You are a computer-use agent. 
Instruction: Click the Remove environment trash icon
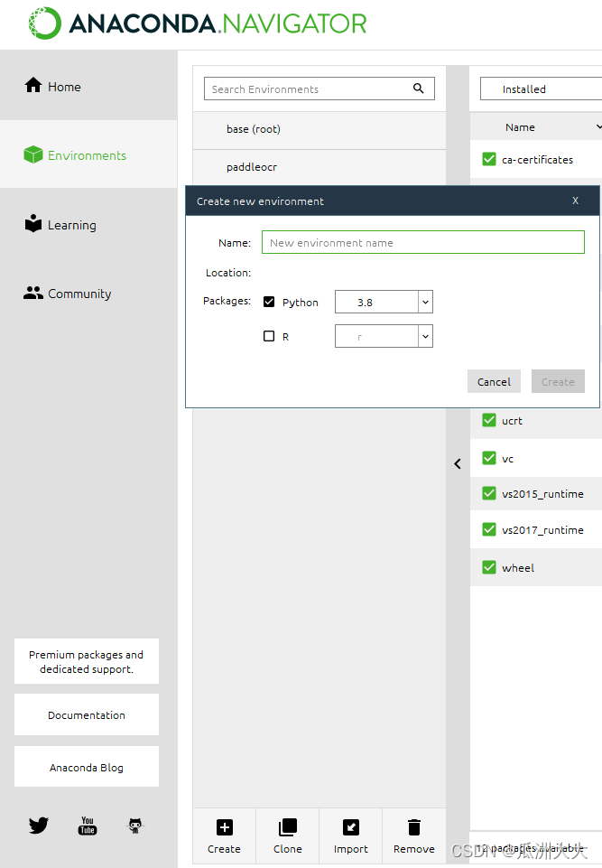tap(414, 827)
